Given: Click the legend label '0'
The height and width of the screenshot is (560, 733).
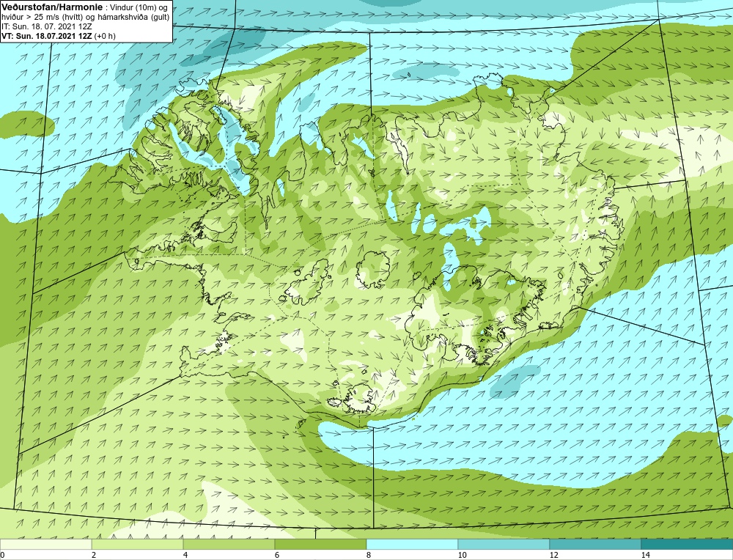Looking at the screenshot, I should [x=2, y=555].
